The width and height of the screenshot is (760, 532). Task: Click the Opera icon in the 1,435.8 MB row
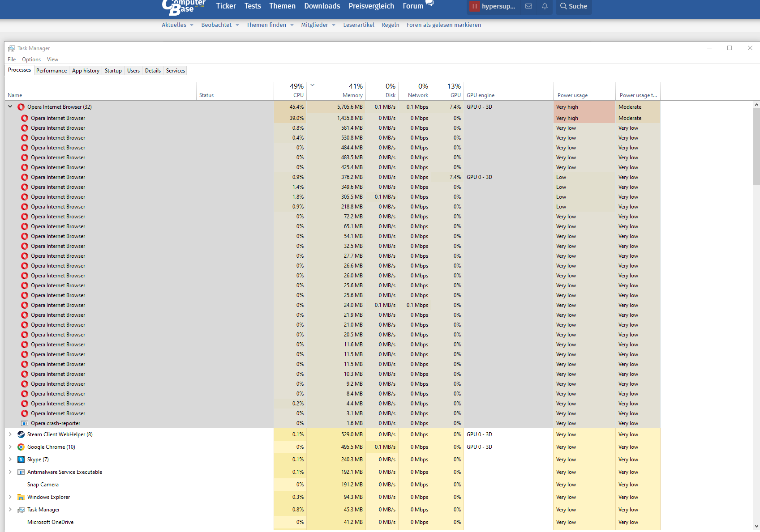pos(25,118)
